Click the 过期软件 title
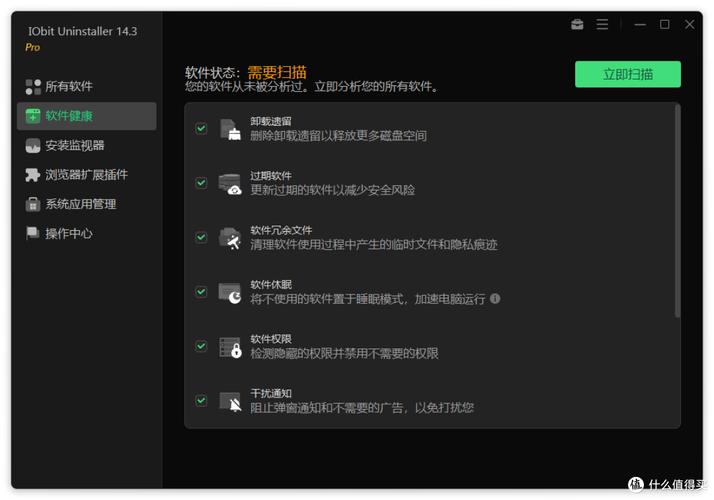 click(x=270, y=176)
